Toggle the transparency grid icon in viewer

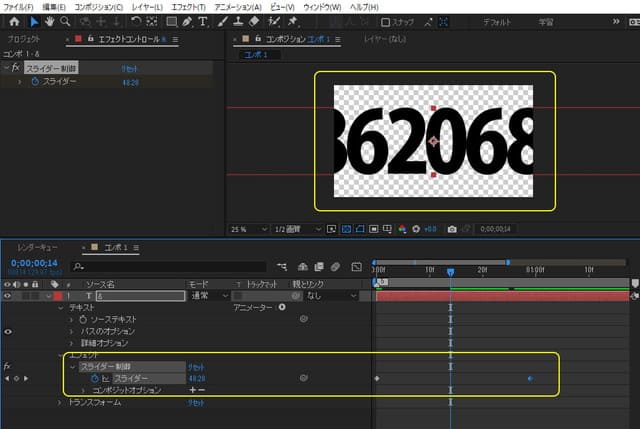(346, 229)
